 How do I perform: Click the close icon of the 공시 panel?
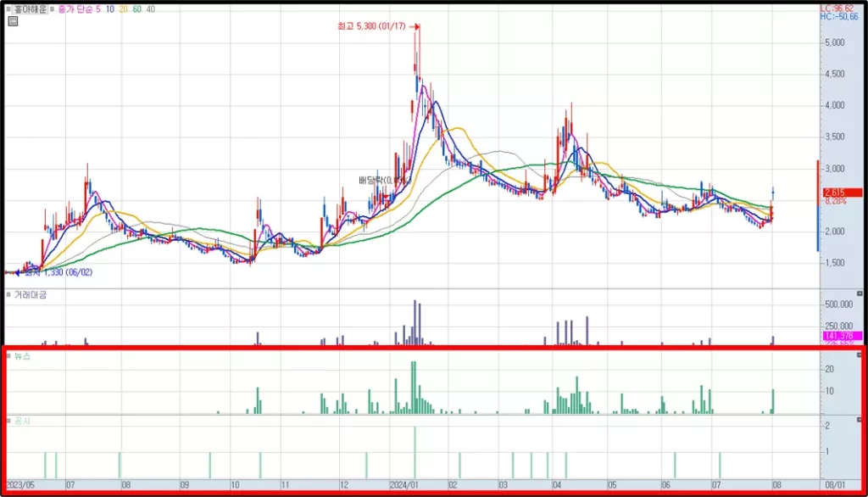click(x=860, y=420)
